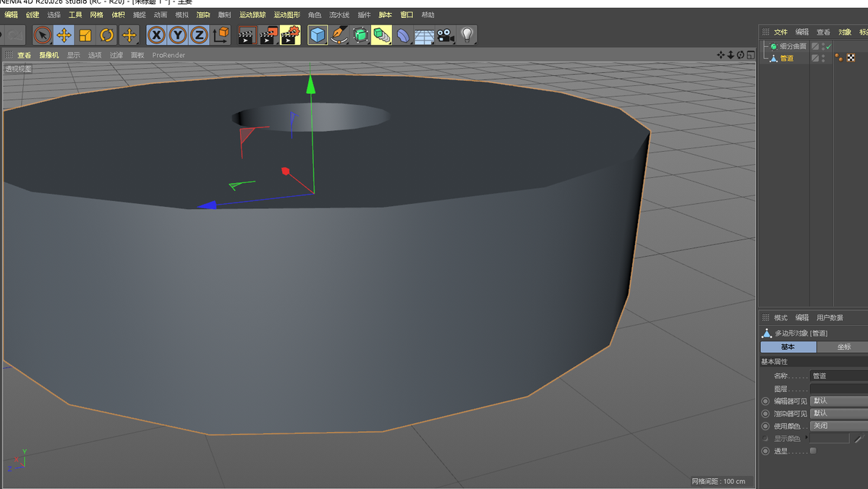Click the checkerboard UV tag on 管道

[x=851, y=58]
